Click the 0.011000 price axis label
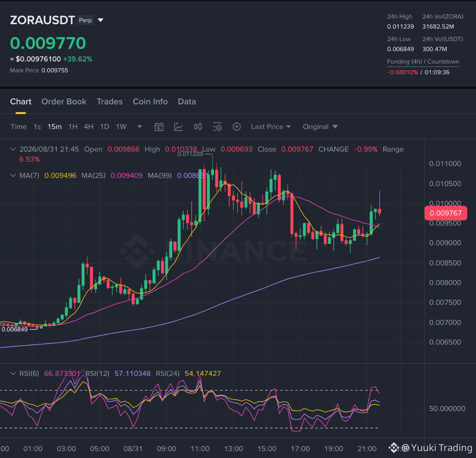Viewport: 476px width, 458px height. pyautogui.click(x=445, y=164)
